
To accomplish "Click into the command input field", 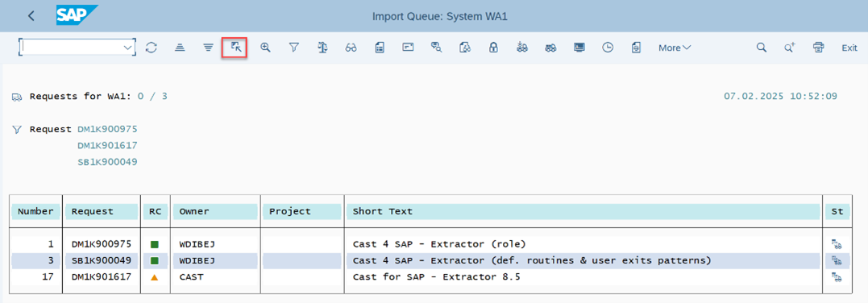I will pos(72,48).
